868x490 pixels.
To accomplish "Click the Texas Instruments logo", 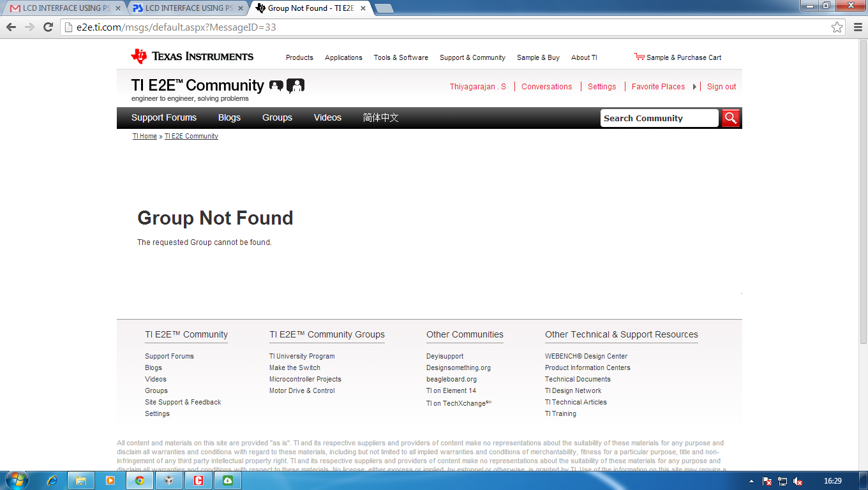I will (192, 56).
